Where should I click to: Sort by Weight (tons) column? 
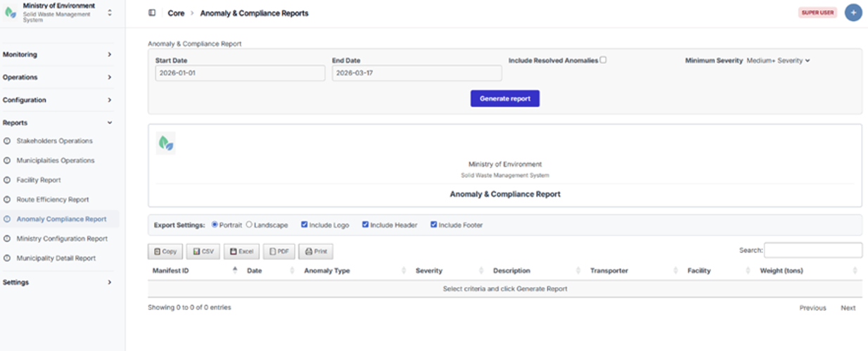pyautogui.click(x=808, y=271)
